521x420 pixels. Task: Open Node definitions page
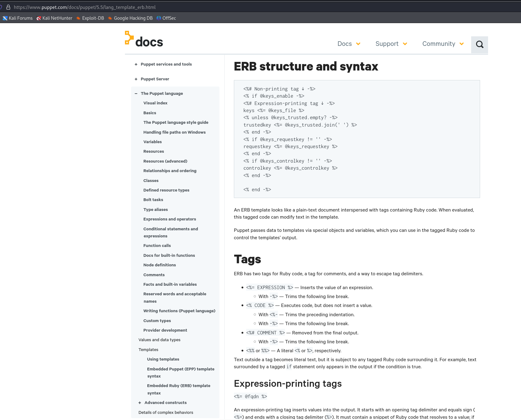pos(159,265)
